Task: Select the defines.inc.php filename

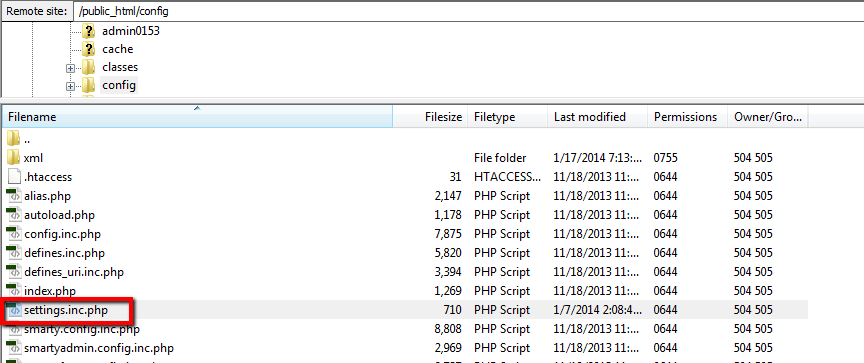Action: [x=64, y=253]
